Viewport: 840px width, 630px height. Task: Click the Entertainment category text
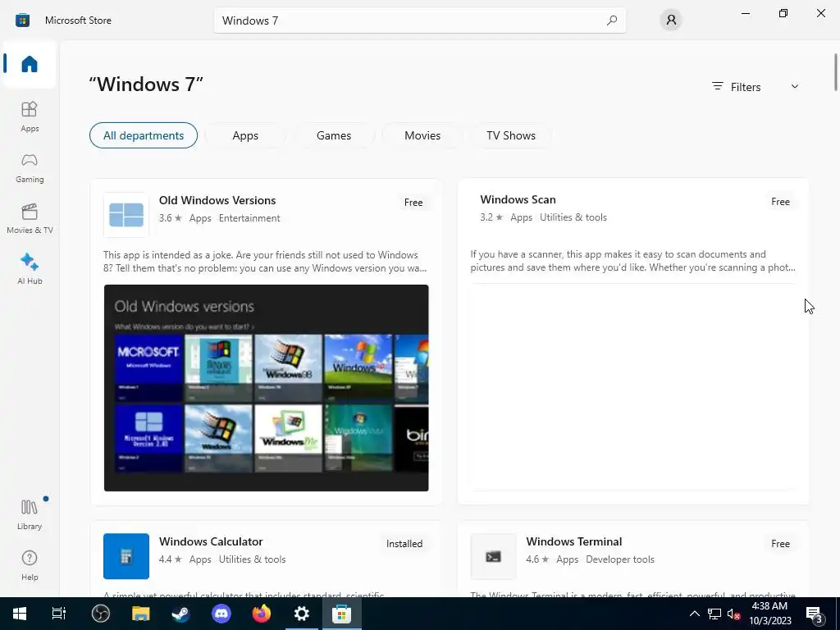point(249,218)
